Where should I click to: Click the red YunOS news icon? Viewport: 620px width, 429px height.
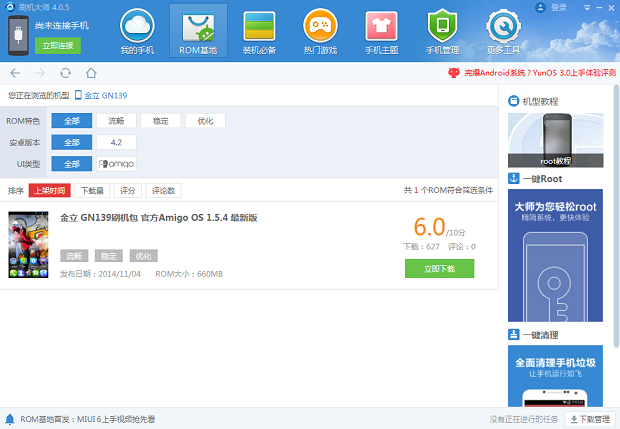point(454,72)
